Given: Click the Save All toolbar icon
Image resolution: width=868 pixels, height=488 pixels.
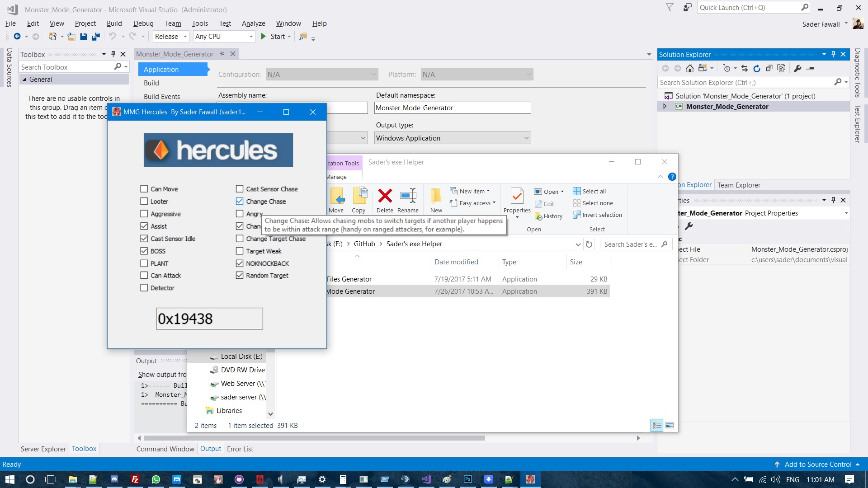Looking at the screenshot, I should pyautogui.click(x=95, y=37).
